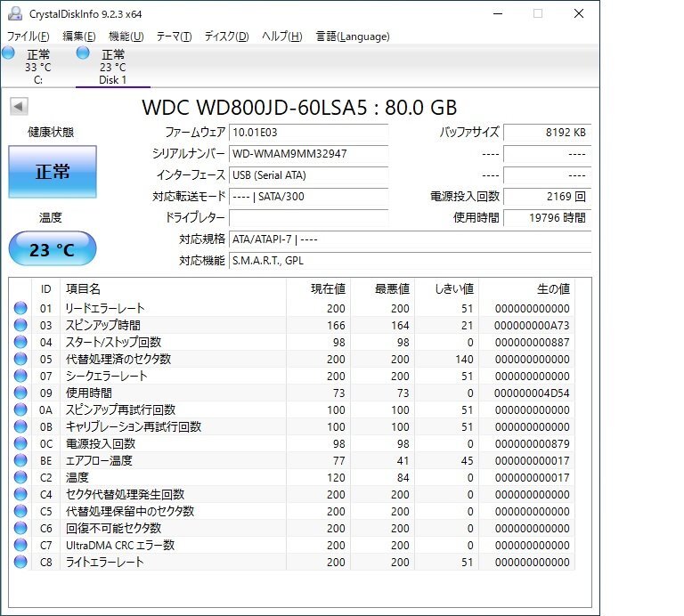The height and width of the screenshot is (616, 684).
Task: Select the エアフロー温度 attribute name
Action: point(99,460)
